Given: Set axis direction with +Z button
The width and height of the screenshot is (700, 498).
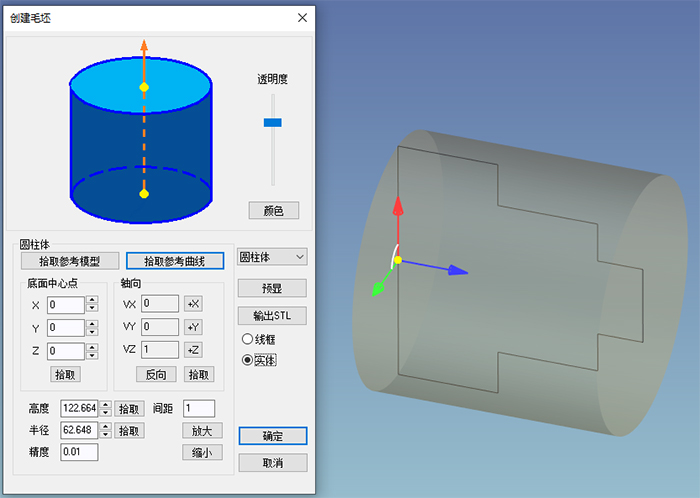Looking at the screenshot, I should pos(193,350).
